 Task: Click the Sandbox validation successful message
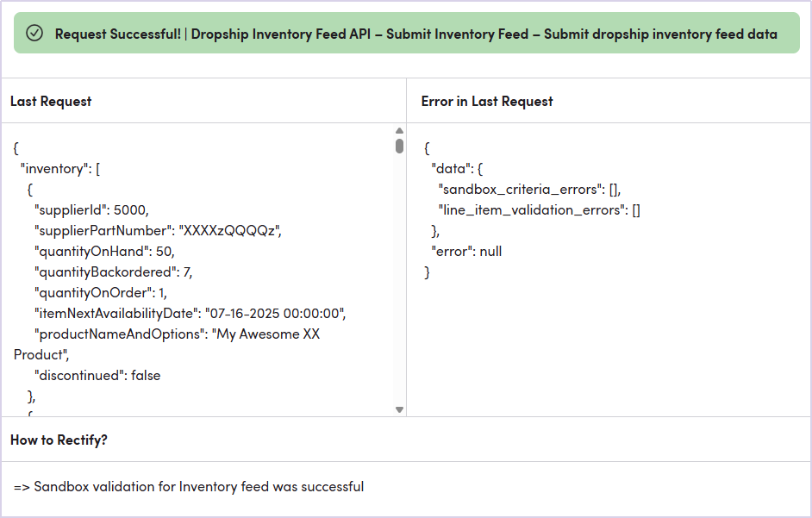pos(189,486)
